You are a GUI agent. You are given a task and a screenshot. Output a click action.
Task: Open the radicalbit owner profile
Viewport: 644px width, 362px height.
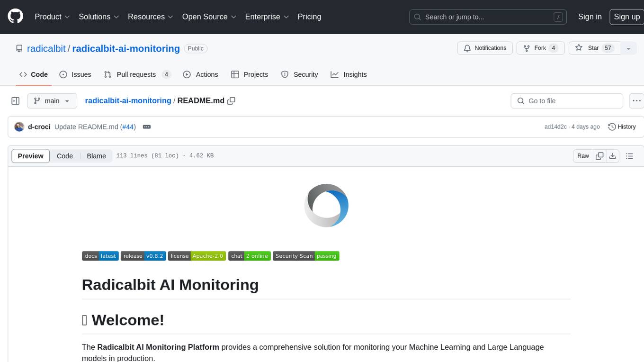pyautogui.click(x=46, y=48)
